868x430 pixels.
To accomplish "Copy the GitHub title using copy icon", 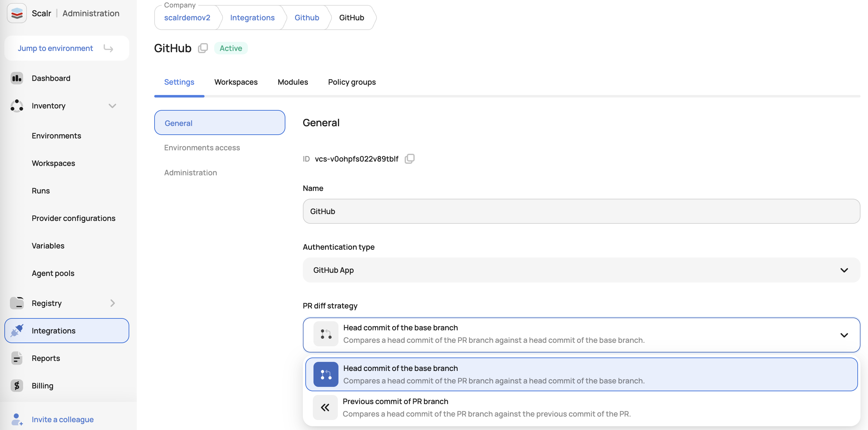I will coord(203,48).
